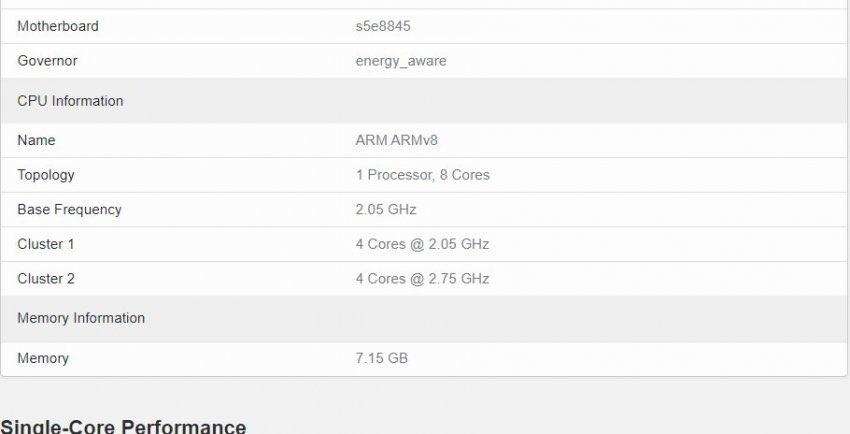
Task: Click the Governor row label
Action: [x=47, y=61]
